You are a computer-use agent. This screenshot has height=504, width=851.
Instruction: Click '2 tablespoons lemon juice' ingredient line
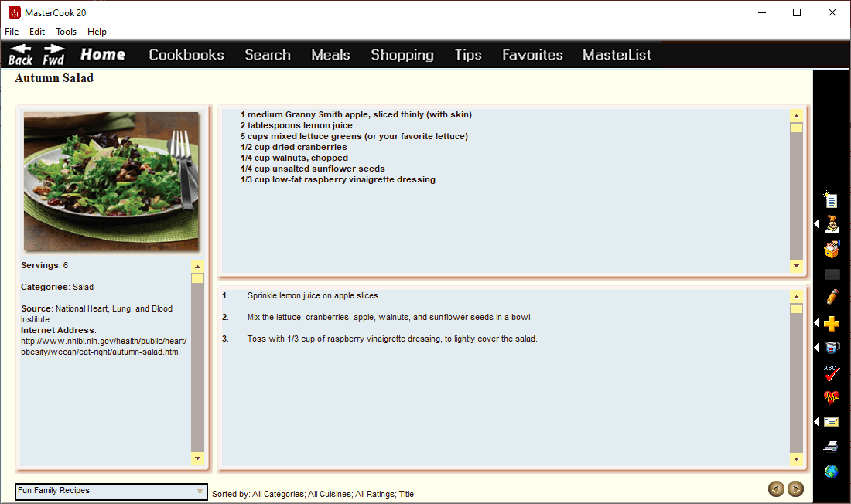[296, 125]
